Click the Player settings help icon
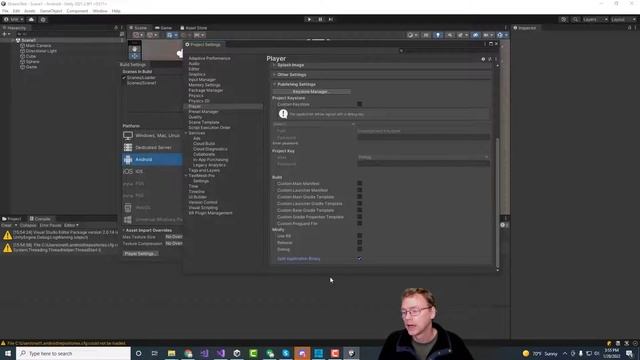640x360 pixels. [x=483, y=59]
